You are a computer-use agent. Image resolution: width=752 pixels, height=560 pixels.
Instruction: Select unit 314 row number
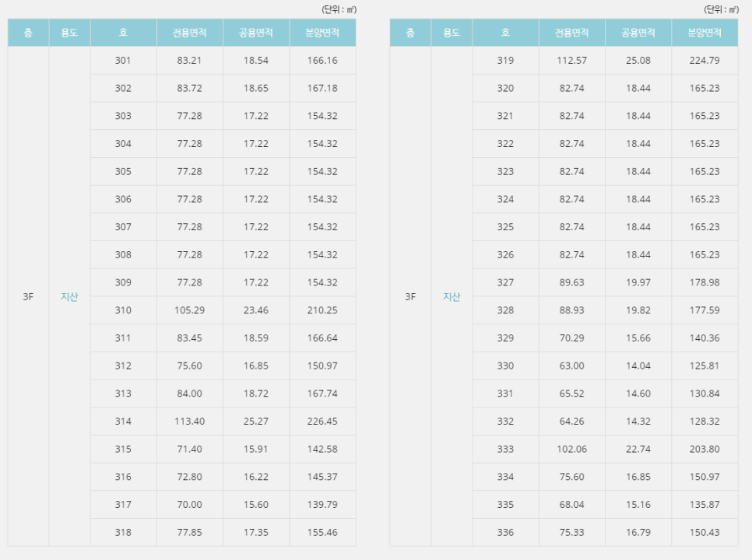click(123, 422)
